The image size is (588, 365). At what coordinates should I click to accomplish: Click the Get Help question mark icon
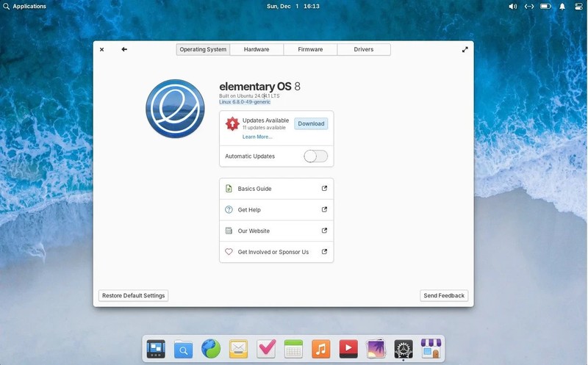click(229, 209)
